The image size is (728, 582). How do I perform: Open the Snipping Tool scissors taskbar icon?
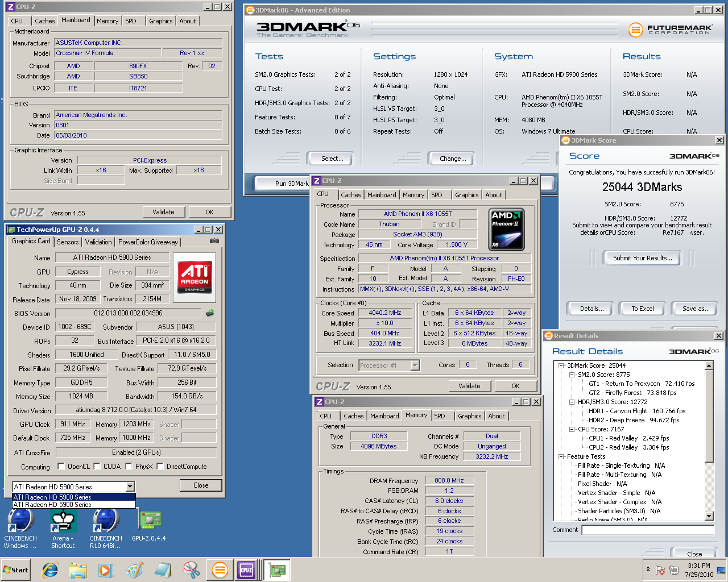point(191,570)
